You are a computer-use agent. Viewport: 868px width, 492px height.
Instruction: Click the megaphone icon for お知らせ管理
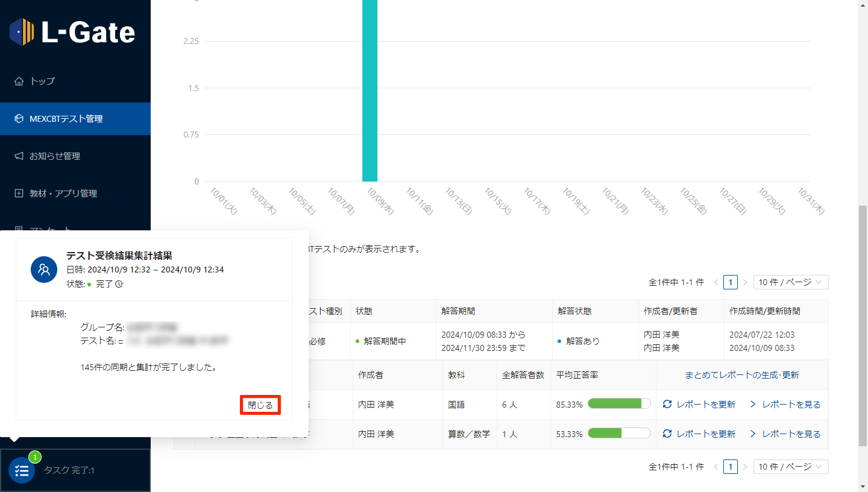[19, 156]
